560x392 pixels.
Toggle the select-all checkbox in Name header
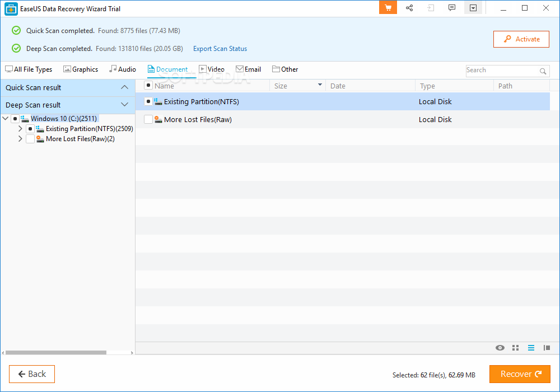[x=148, y=85]
